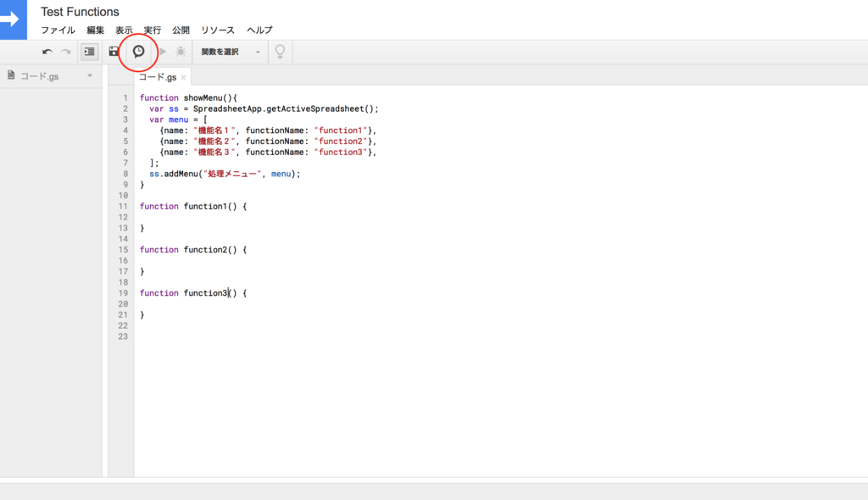Open the 公開 menu
The image size is (868, 500).
point(181,30)
